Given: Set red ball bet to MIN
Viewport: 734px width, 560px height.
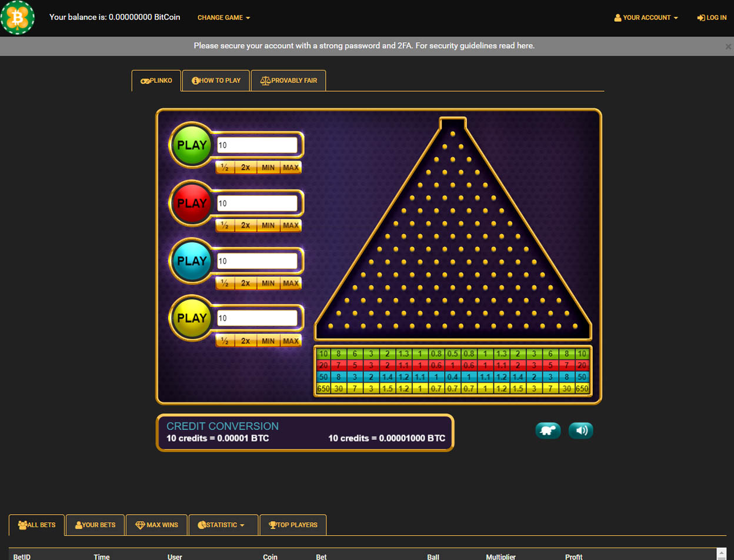Looking at the screenshot, I should tap(268, 225).
